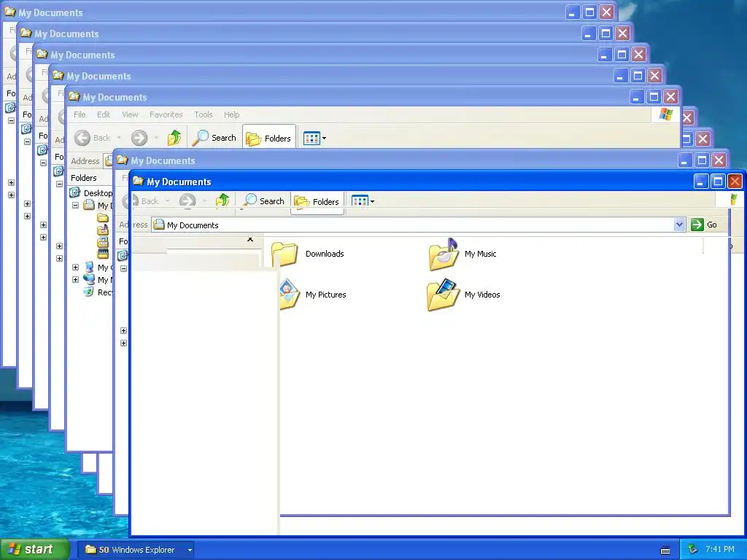
Task: Expand My Computer node in menu-bar window tree
Action: click(75, 267)
